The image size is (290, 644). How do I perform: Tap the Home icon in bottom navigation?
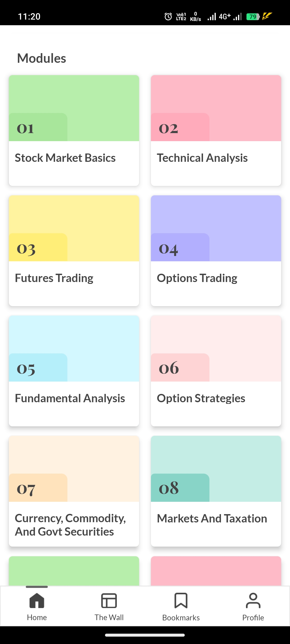pyautogui.click(x=37, y=601)
